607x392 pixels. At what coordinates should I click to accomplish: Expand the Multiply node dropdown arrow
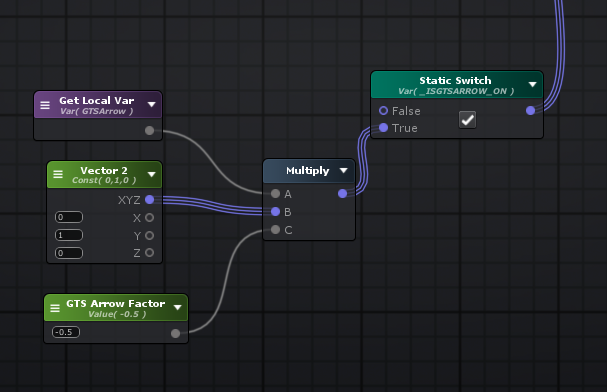tap(343, 170)
